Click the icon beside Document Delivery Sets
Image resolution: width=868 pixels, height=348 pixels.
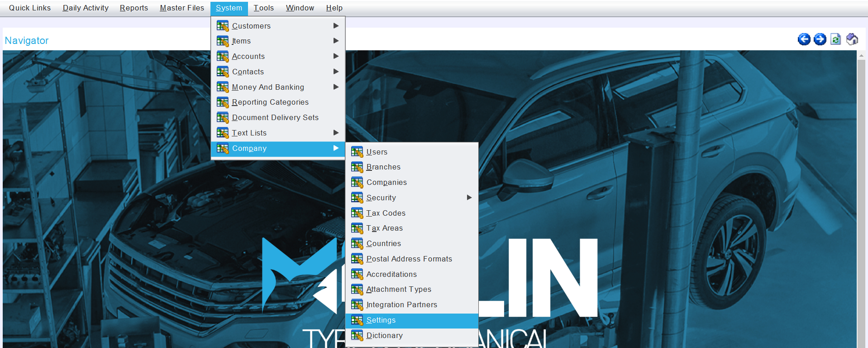[223, 118]
